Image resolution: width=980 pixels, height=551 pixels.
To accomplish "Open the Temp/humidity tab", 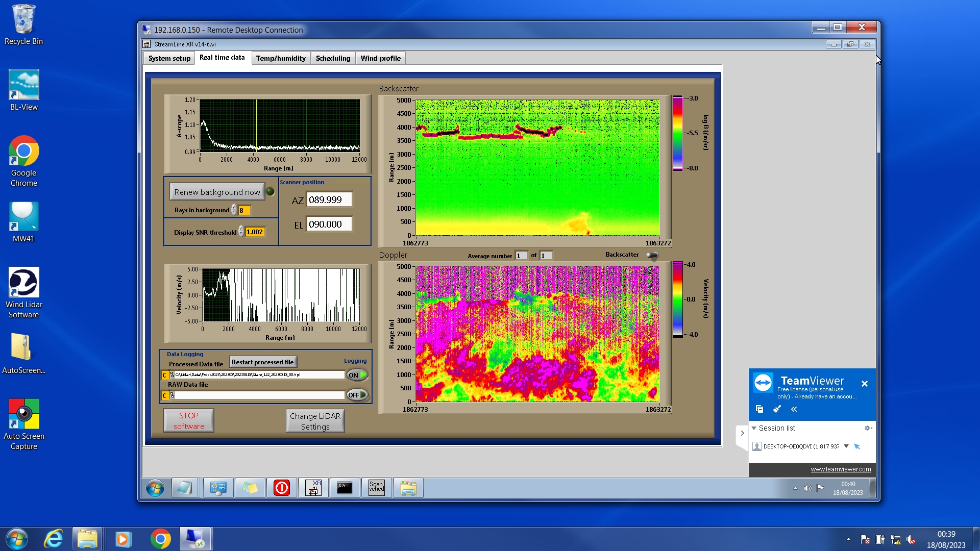I will pos(281,58).
